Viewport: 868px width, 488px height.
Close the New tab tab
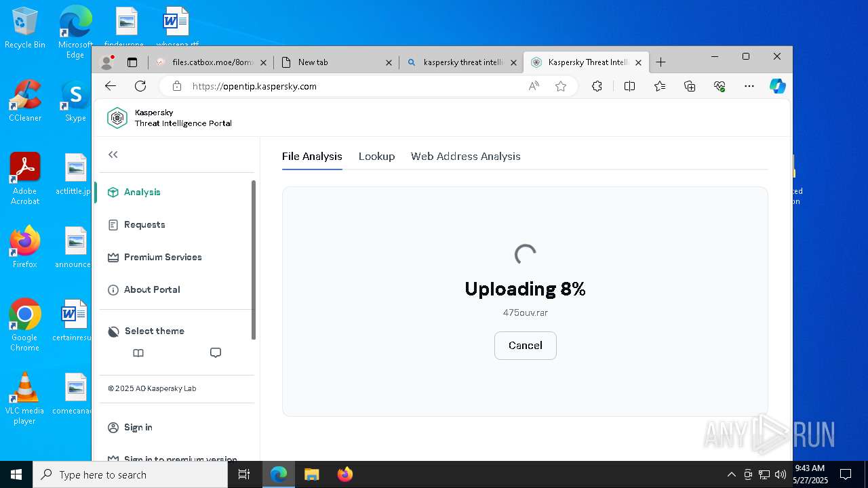tap(389, 62)
